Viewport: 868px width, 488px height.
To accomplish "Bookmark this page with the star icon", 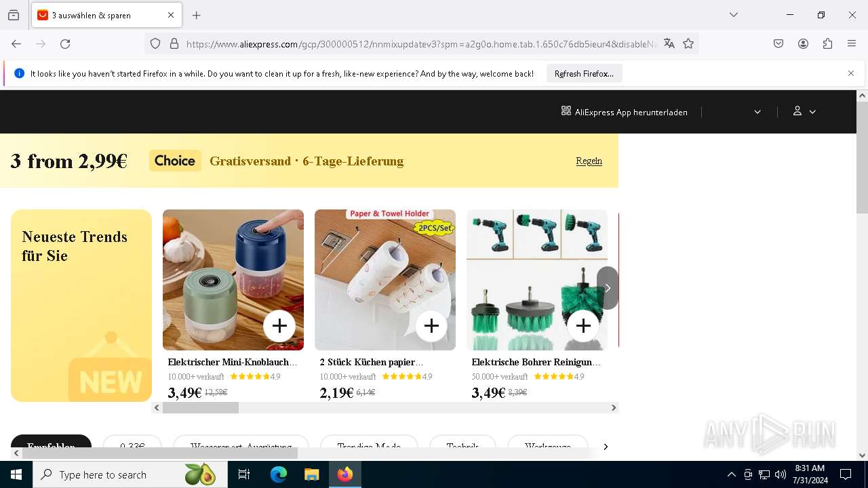I will (x=689, y=44).
